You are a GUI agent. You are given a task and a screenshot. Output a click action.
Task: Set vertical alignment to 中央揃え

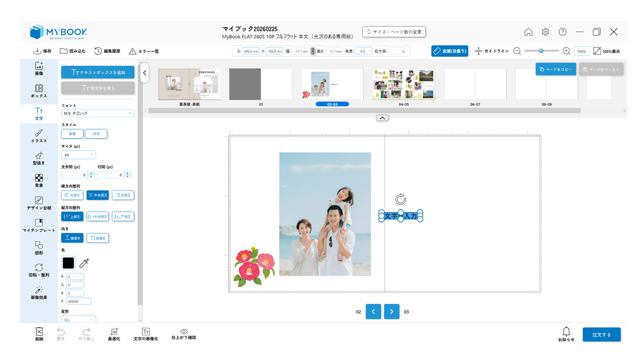(x=98, y=217)
